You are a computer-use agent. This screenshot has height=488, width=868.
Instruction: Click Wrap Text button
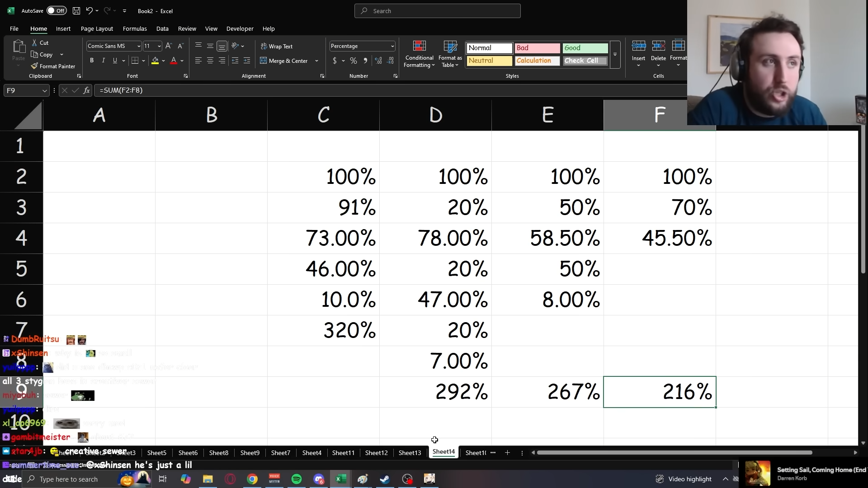tap(277, 46)
